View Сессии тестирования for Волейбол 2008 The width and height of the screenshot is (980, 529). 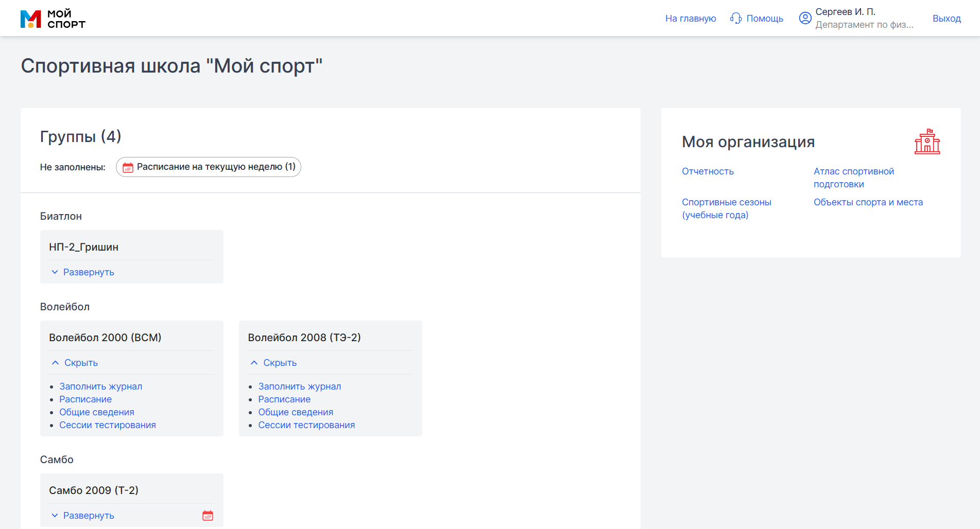[x=306, y=425]
